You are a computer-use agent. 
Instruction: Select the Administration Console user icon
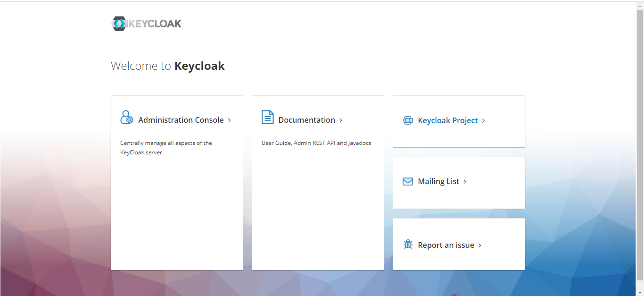click(x=126, y=117)
